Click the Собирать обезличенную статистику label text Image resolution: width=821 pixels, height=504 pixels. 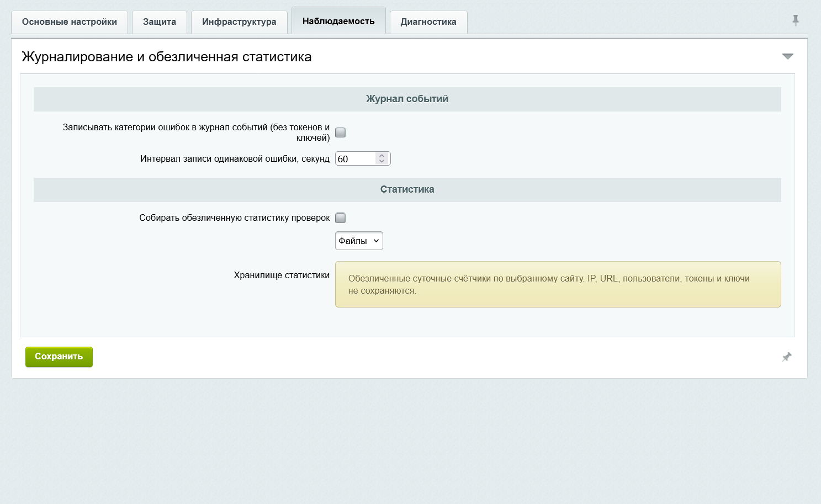(x=235, y=218)
